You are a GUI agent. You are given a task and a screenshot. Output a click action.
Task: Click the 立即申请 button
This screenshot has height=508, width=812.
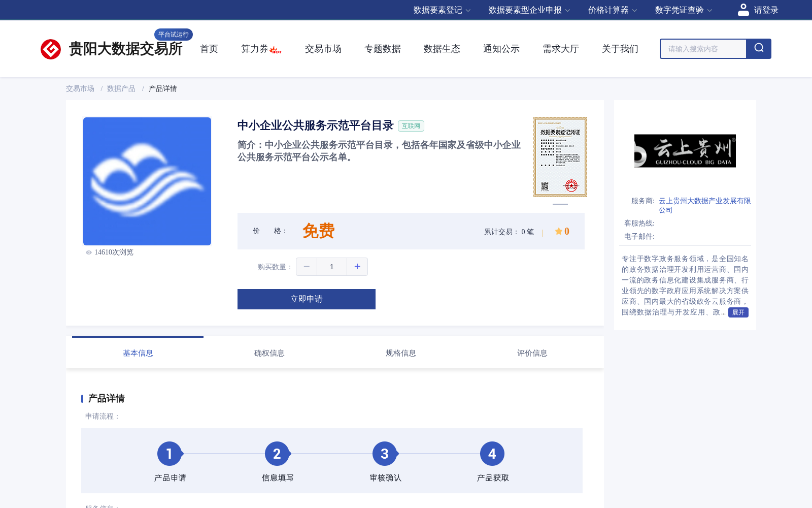click(x=307, y=299)
